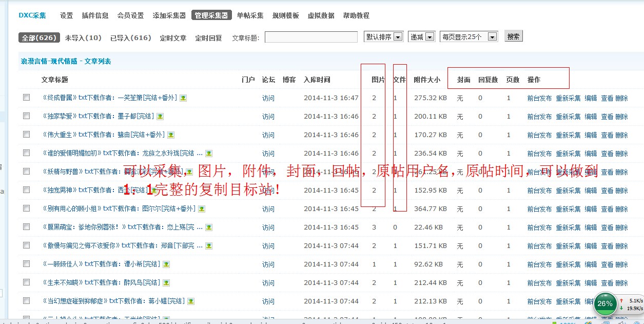644x324 pixels.
Task: Focus the 文章标题 search input field
Action: coord(311,37)
